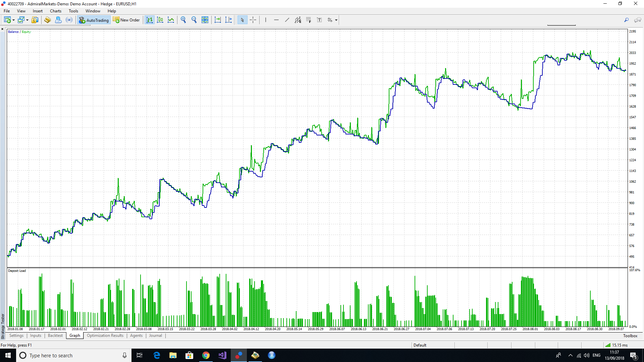Open the Charts menu

(55, 11)
